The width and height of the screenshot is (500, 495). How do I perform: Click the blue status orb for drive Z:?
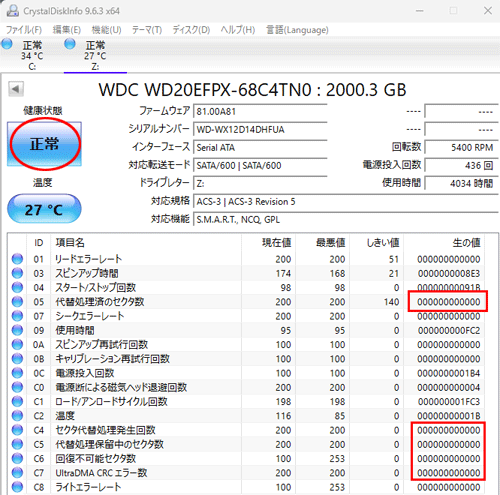(70, 44)
